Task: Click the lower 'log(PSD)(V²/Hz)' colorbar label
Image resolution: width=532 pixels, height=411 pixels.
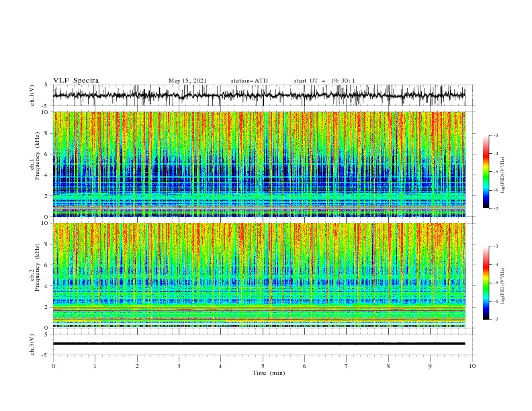Action: 502,286
